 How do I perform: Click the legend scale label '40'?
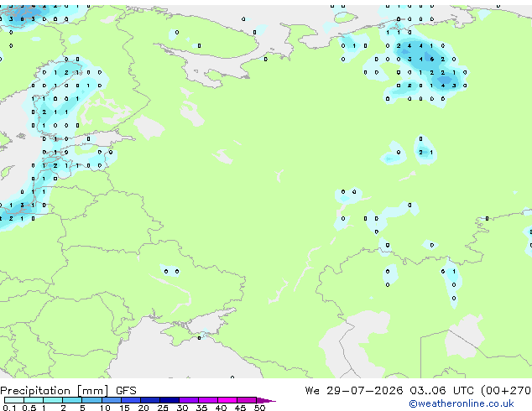pos(222,408)
